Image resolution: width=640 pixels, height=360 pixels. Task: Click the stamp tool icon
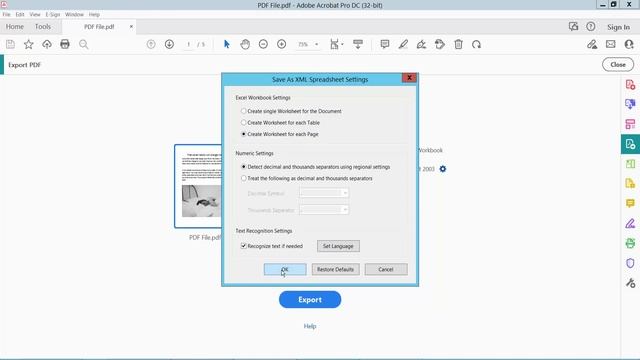(440, 44)
